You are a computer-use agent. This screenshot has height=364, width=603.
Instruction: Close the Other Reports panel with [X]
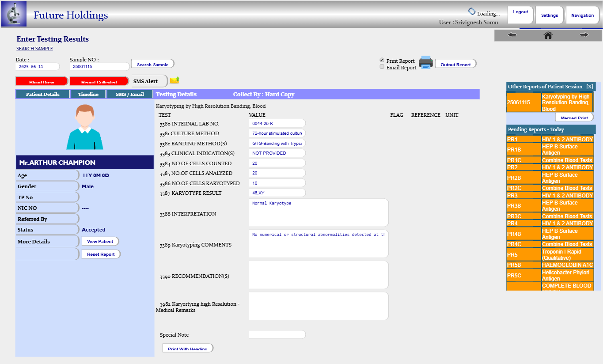(x=590, y=87)
